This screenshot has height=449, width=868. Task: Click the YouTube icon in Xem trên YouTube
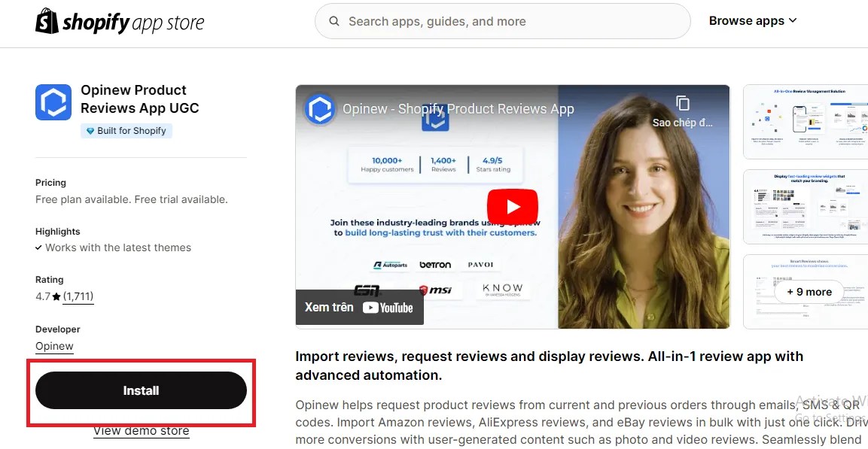(x=371, y=307)
